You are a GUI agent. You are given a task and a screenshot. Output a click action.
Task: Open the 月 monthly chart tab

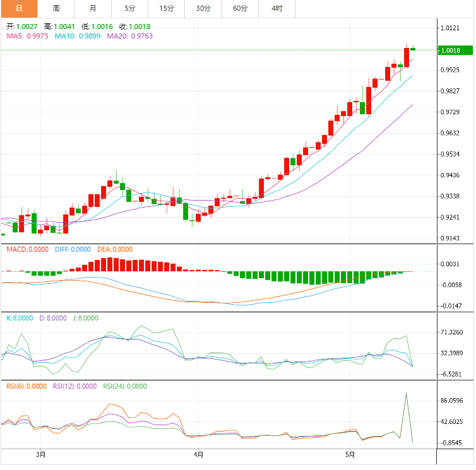(x=93, y=8)
